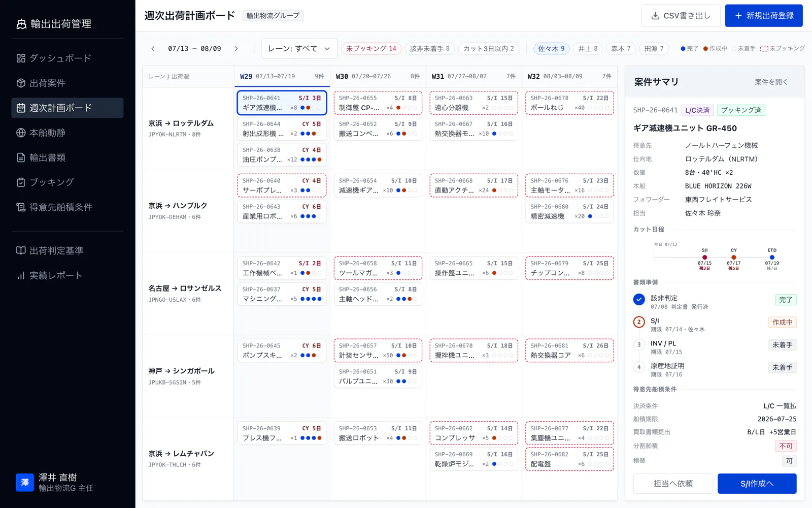Open shipment card SHP-26-0639
The width and height of the screenshot is (812, 508).
coord(282,433)
